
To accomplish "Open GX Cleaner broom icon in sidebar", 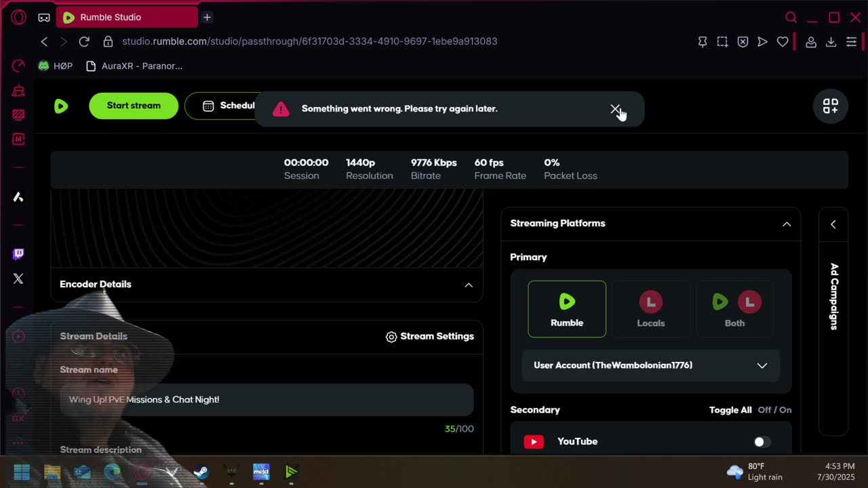I will (18, 90).
